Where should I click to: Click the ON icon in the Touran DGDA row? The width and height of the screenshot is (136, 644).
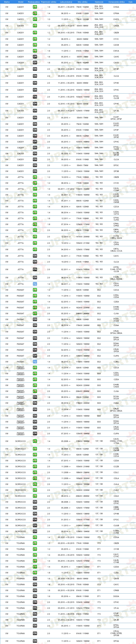pyautogui.click(x=35, y=596)
